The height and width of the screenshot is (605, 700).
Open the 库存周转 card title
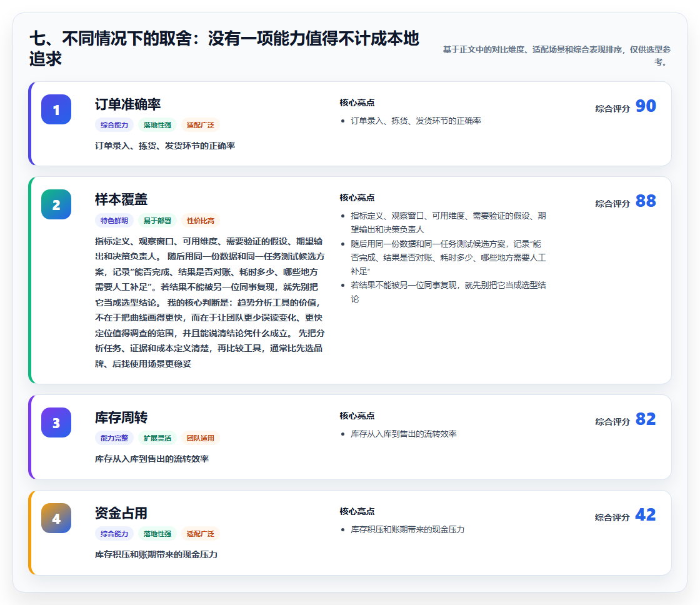121,417
